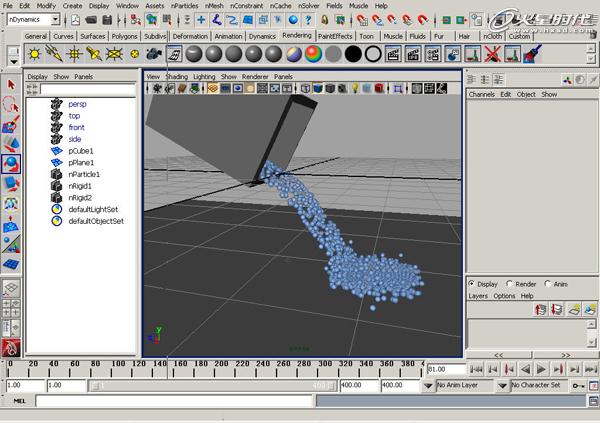Create an Area Light from shelf
The image size is (600, 423).
(114, 54)
